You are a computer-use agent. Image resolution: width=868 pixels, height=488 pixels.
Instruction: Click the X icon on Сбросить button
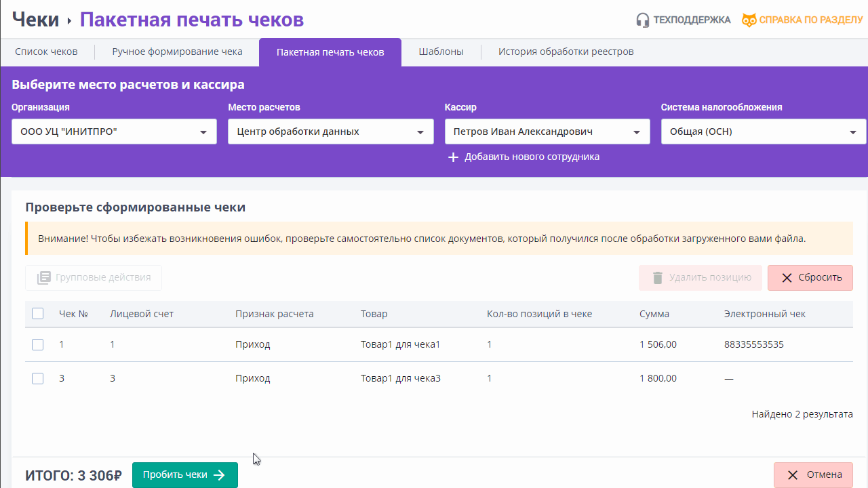point(787,278)
